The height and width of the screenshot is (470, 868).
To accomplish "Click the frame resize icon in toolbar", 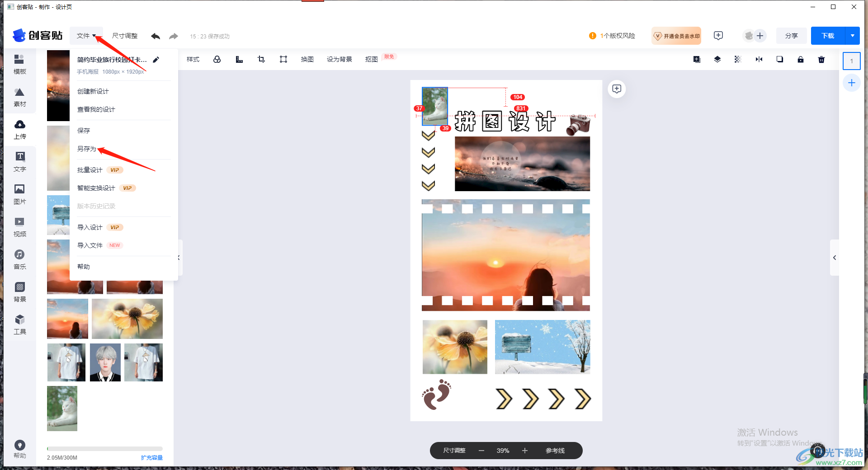I will tap(283, 59).
